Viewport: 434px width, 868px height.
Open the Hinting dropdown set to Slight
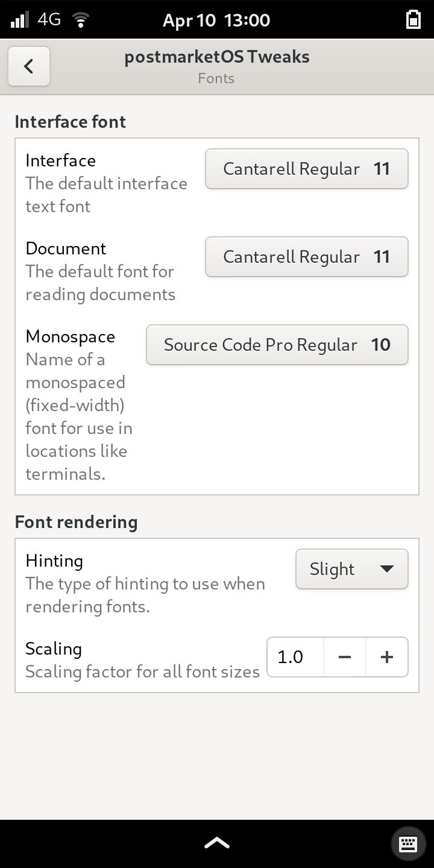pos(351,569)
